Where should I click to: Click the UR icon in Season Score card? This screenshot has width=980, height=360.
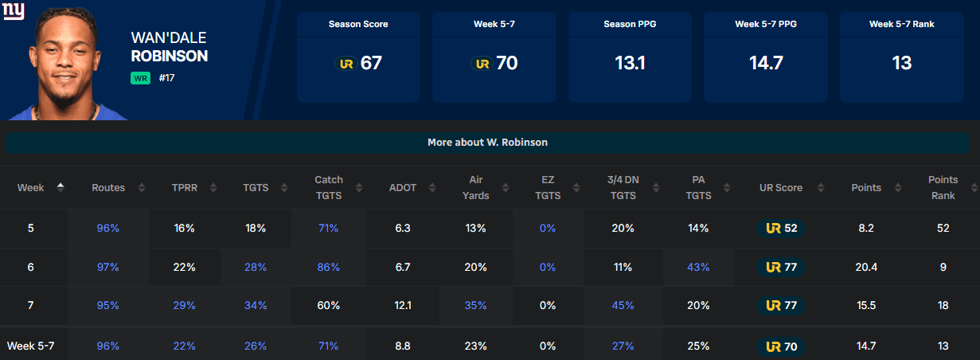pyautogui.click(x=345, y=64)
